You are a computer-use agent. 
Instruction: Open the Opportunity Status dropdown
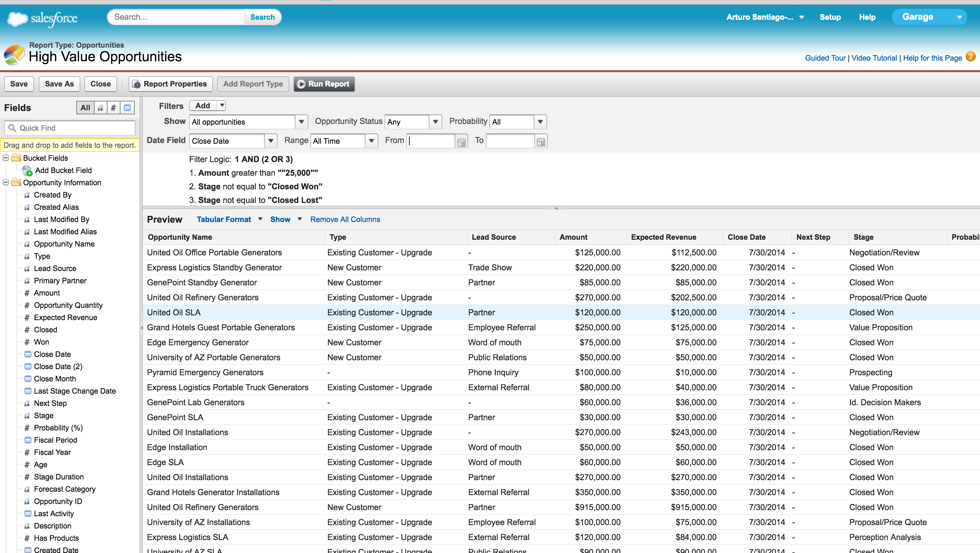coord(435,122)
